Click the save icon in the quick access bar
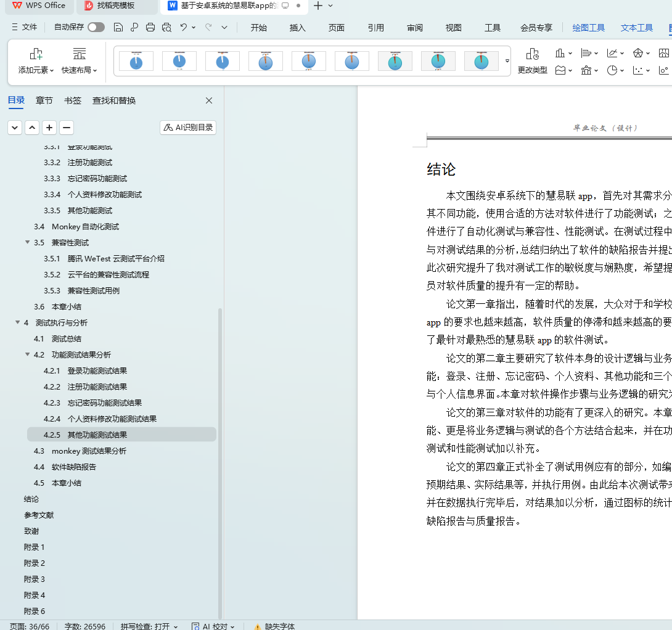This screenshot has width=672, height=630. (118, 27)
